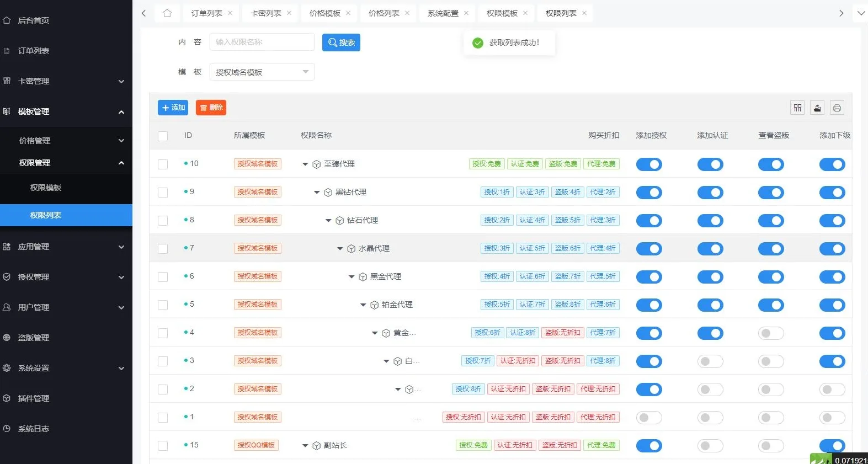Select all rows with header checkbox

[163, 136]
